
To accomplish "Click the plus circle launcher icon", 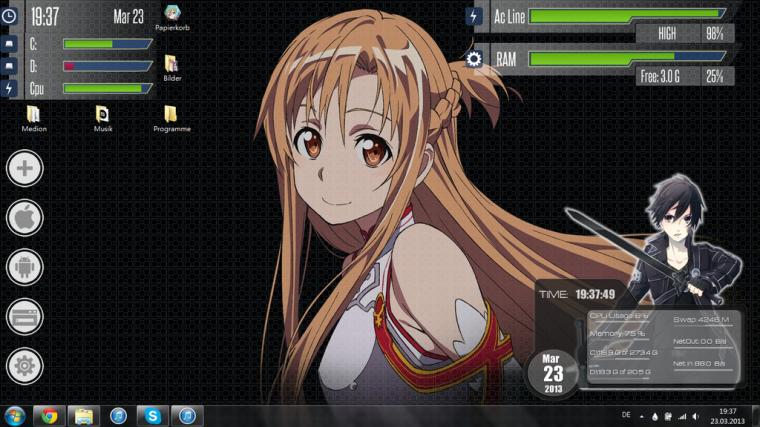I will pyautogui.click(x=25, y=168).
